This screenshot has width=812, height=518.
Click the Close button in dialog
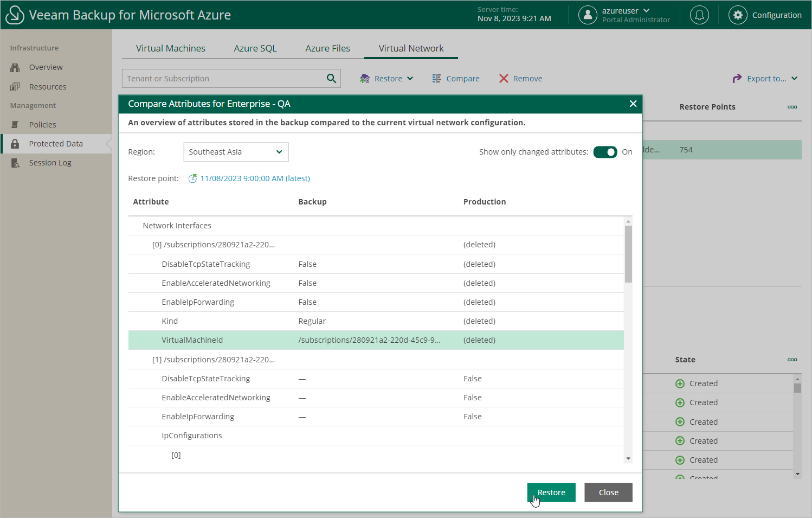[608, 493]
